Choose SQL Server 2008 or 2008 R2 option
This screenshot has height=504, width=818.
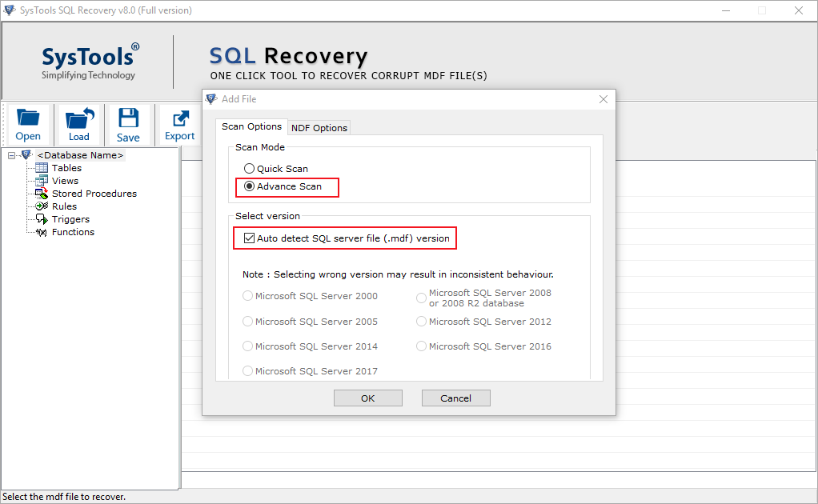coord(421,298)
